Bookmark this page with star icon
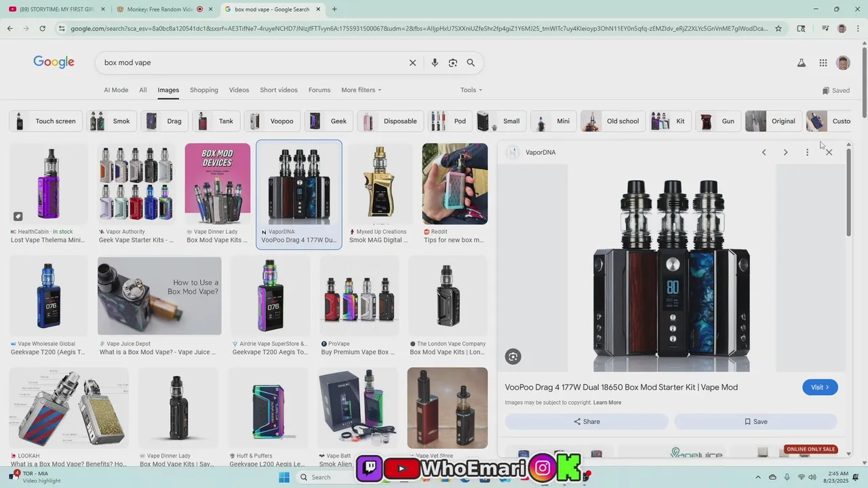Screen dimensions: 868x488 click(778, 28)
